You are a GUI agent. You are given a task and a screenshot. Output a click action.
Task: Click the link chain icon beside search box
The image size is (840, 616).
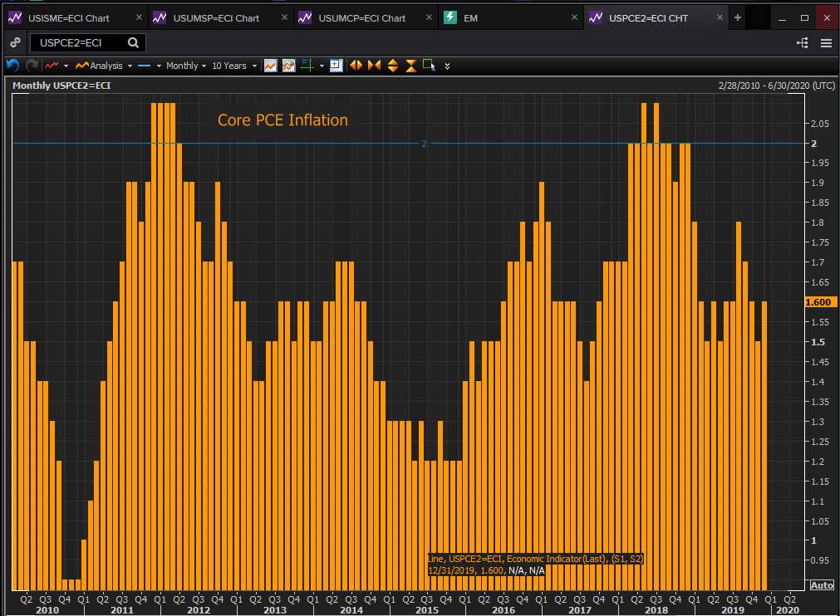(15, 43)
